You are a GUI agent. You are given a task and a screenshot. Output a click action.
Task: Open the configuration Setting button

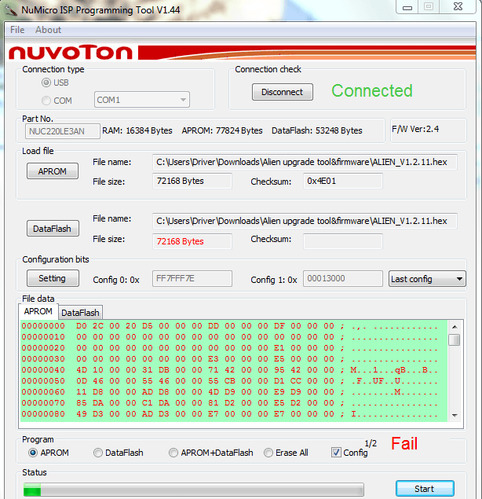53,278
